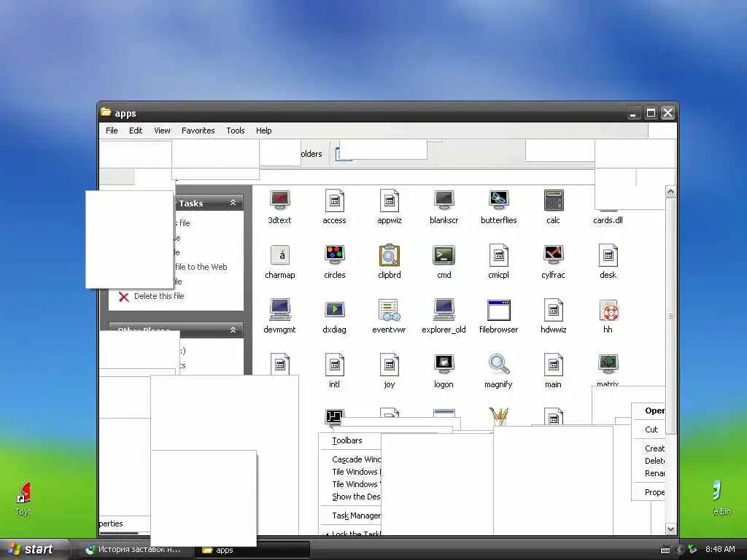Screen dimensions: 747x560
Task: Open the Favorites menu
Action: [x=198, y=131]
